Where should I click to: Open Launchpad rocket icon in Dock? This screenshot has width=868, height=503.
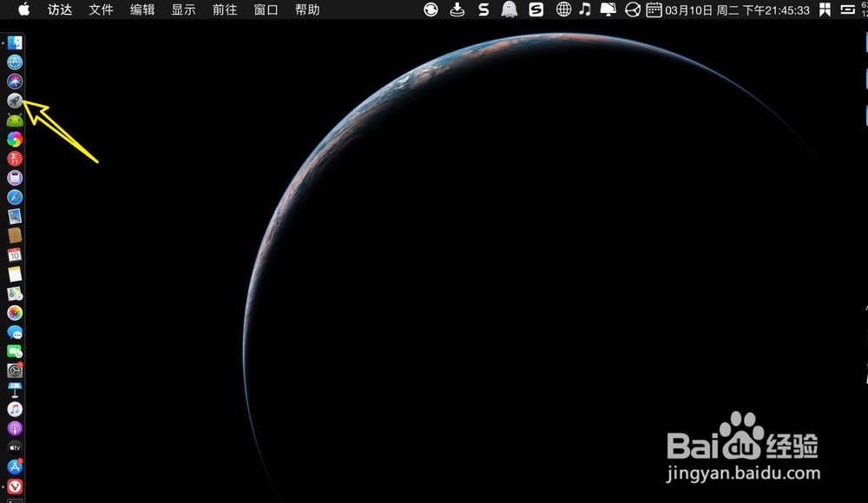point(15,101)
